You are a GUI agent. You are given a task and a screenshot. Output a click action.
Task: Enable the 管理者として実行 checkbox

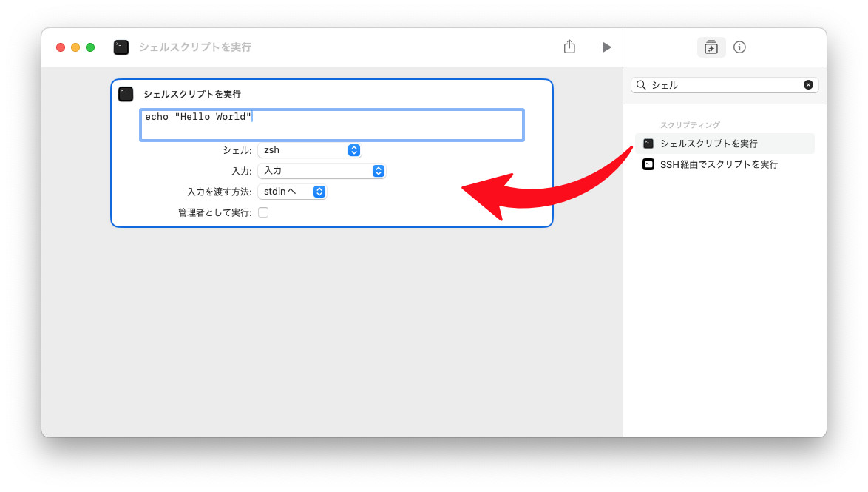click(x=263, y=212)
